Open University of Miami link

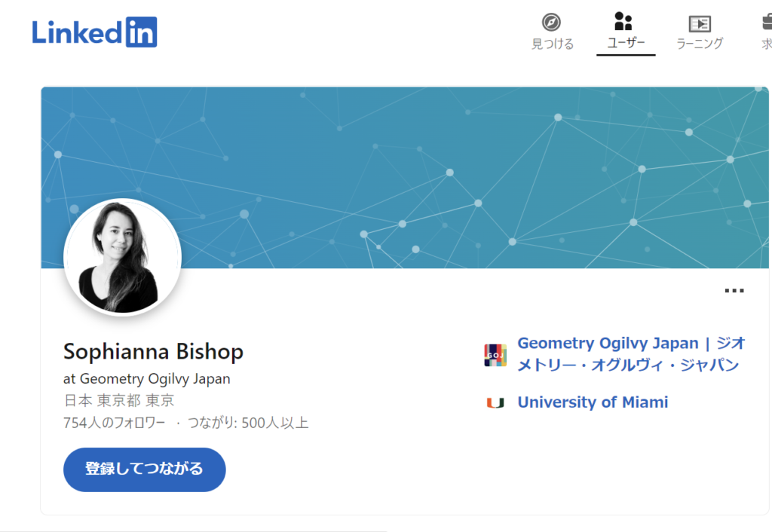pos(593,402)
